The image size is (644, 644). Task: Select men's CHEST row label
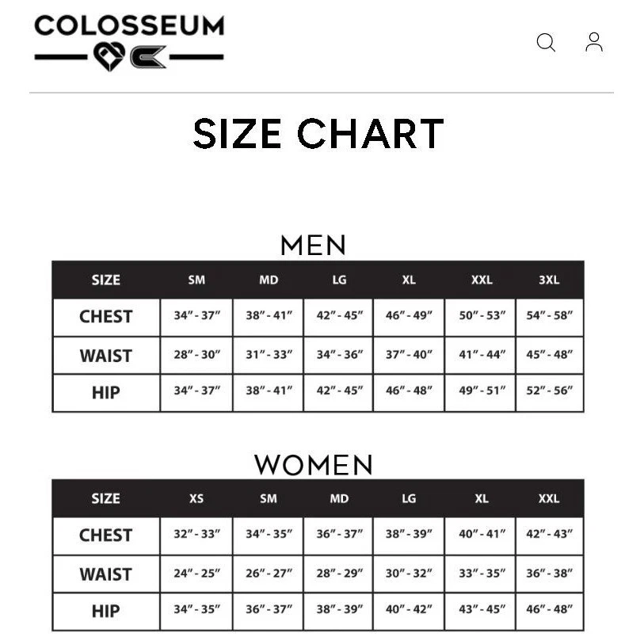coord(105,317)
